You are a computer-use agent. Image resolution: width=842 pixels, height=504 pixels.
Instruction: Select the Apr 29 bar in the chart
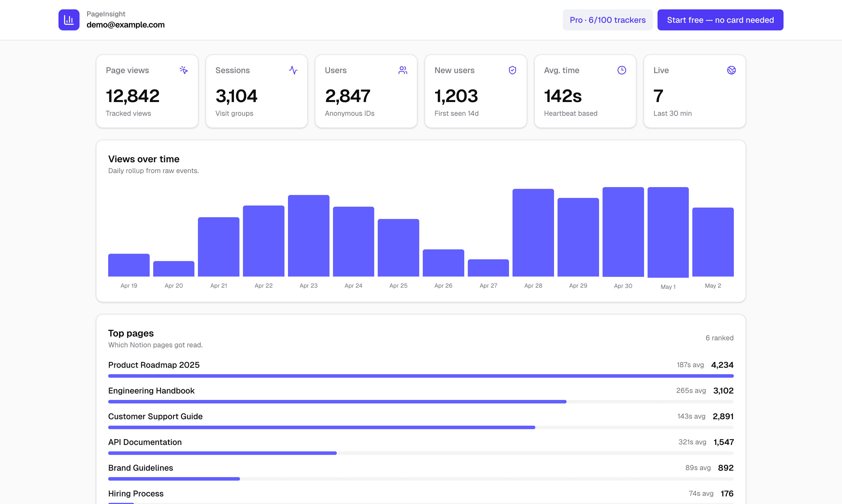point(578,237)
